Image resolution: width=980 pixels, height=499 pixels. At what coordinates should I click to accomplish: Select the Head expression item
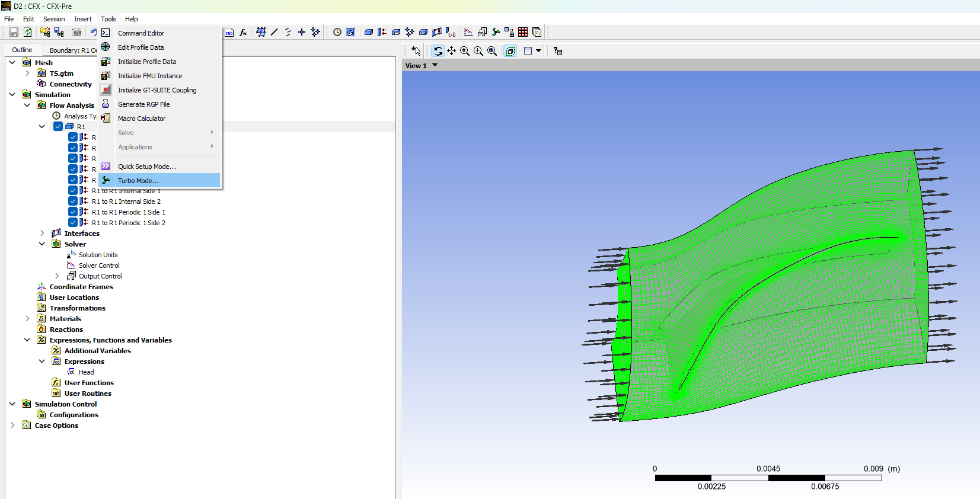point(86,372)
